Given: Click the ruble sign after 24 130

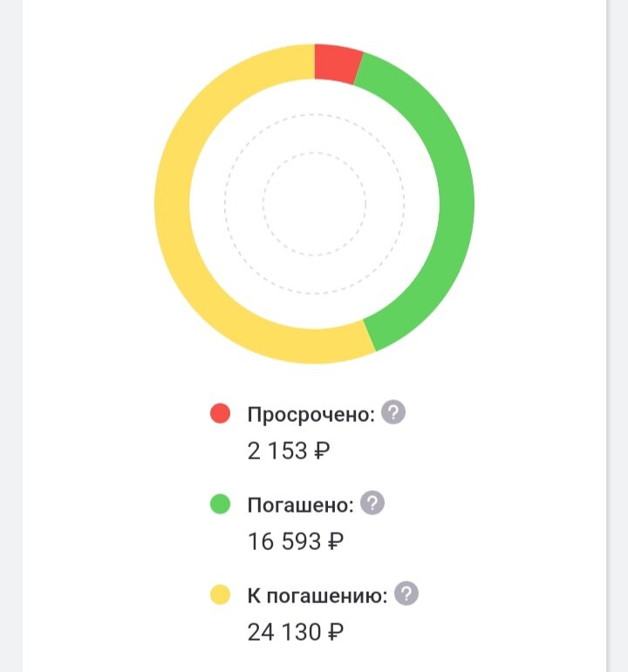Looking at the screenshot, I should click(x=336, y=632).
